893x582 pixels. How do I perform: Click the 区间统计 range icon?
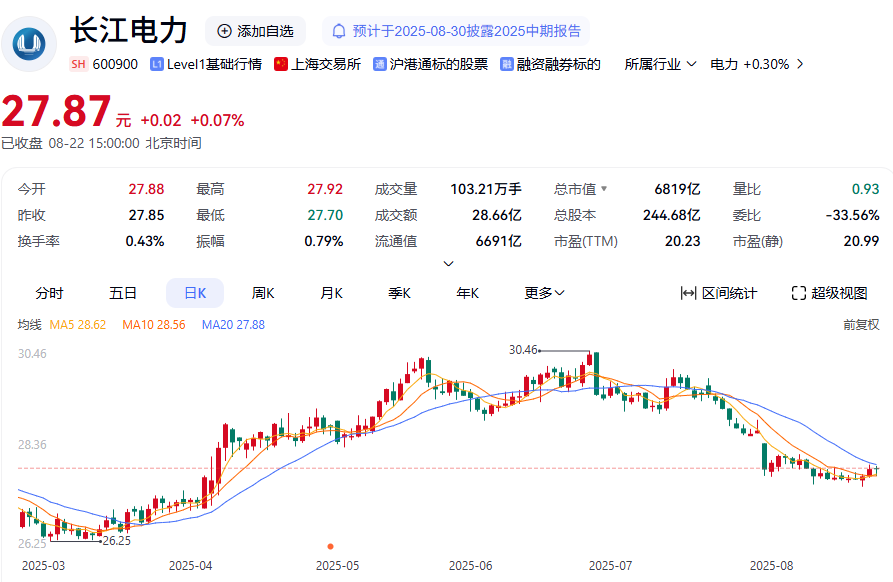688,293
